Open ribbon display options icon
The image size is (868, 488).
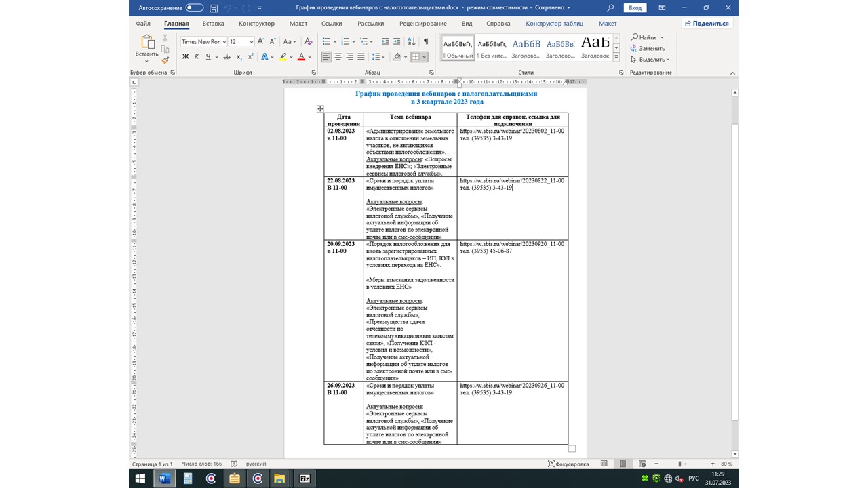click(x=662, y=8)
